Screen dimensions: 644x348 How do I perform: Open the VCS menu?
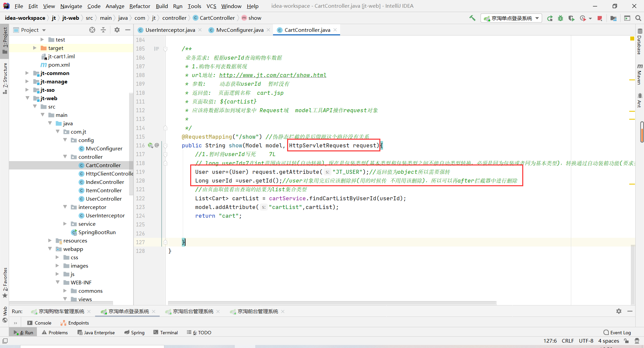point(211,6)
